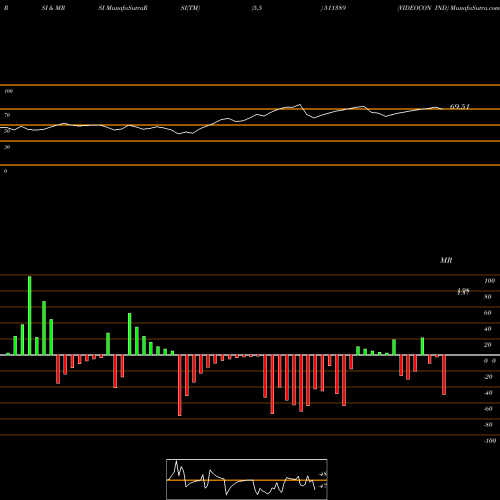Click the MR panel title label
Image resolution: width=500 pixels, height=500 pixels.
[446, 260]
